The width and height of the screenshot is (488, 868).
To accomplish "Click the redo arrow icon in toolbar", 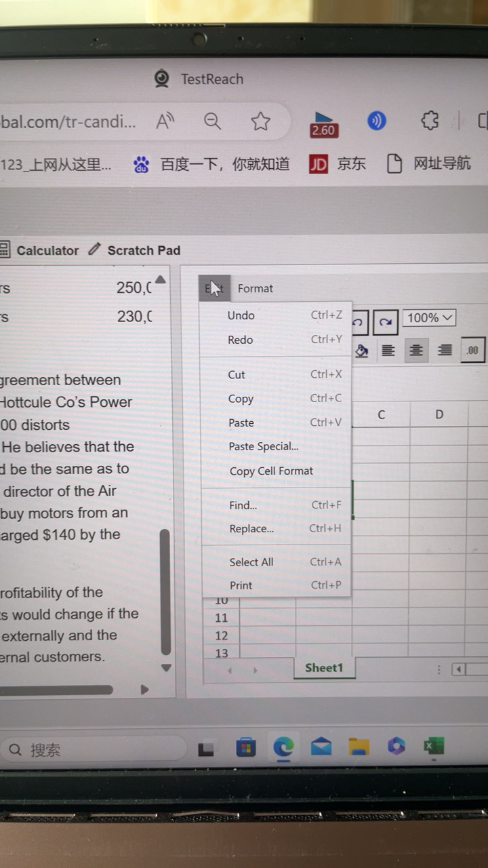I will coord(385,322).
